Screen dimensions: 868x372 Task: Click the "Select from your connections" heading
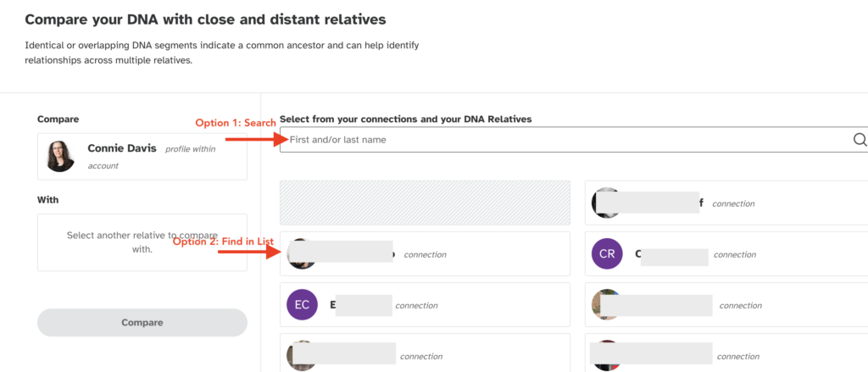tap(405, 119)
